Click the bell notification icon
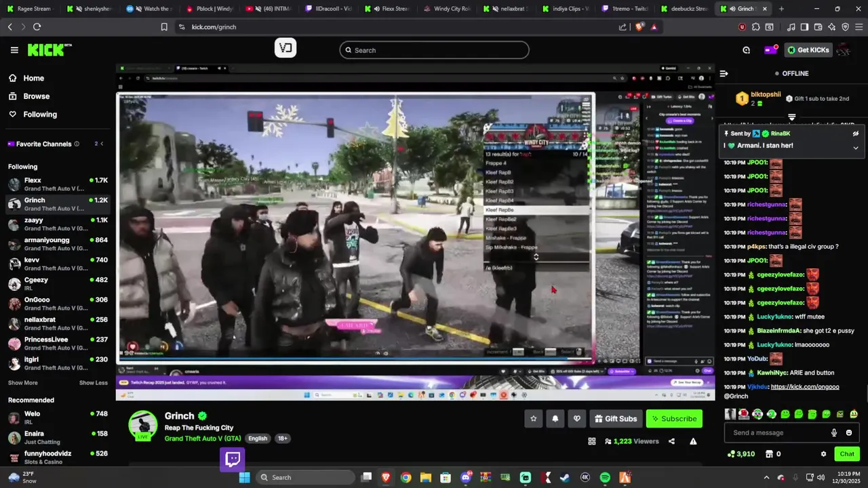The height and width of the screenshot is (488, 868). coord(555,419)
